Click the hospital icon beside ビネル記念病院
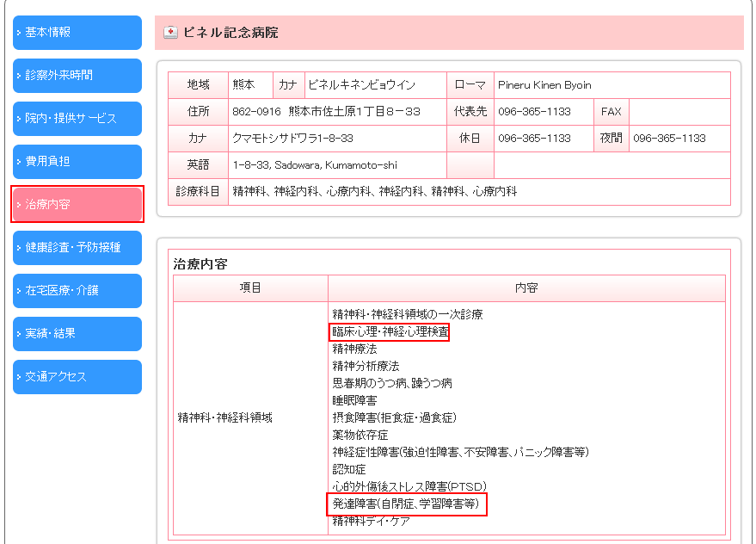756x544 pixels. pyautogui.click(x=170, y=33)
